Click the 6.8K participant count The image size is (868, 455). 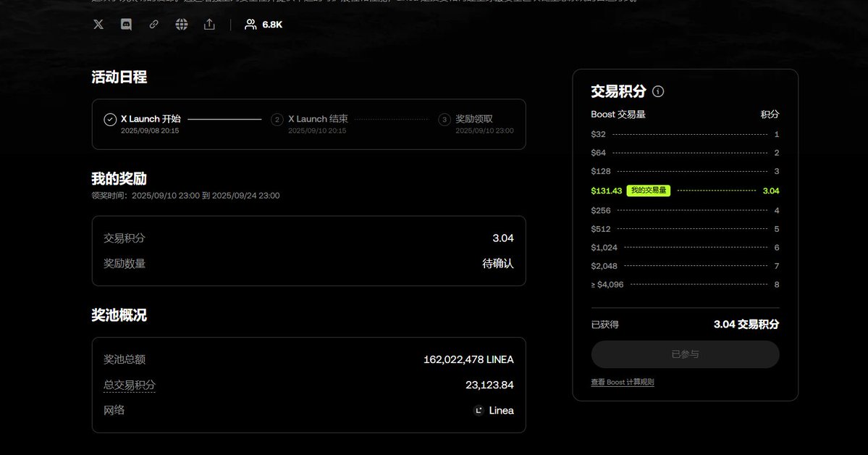point(272,25)
